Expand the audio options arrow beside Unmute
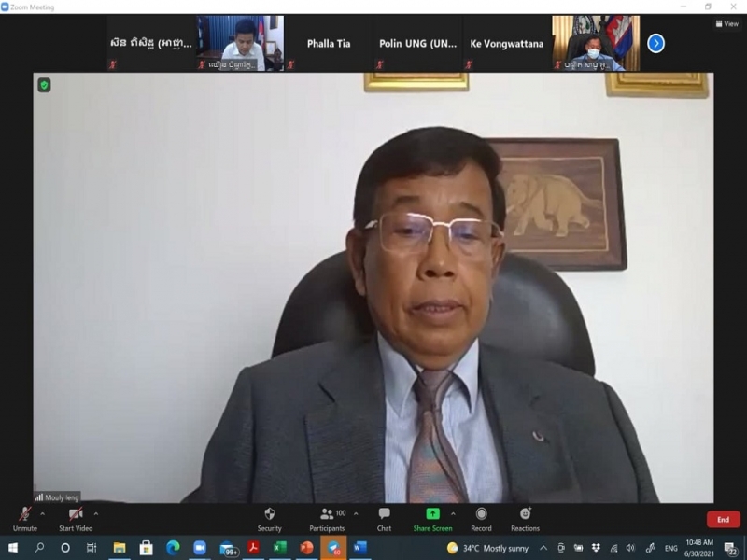 [x=42, y=513]
